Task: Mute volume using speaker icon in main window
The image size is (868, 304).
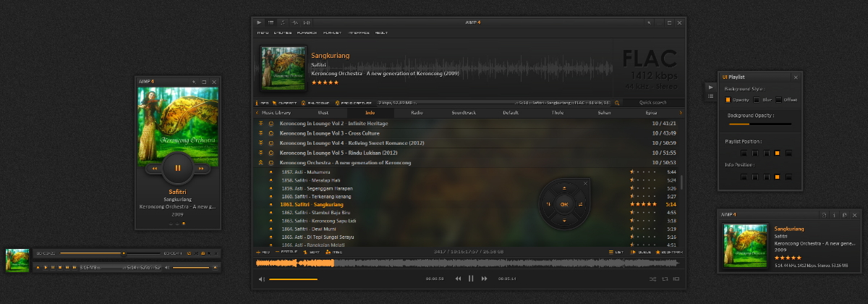Action: point(262,279)
